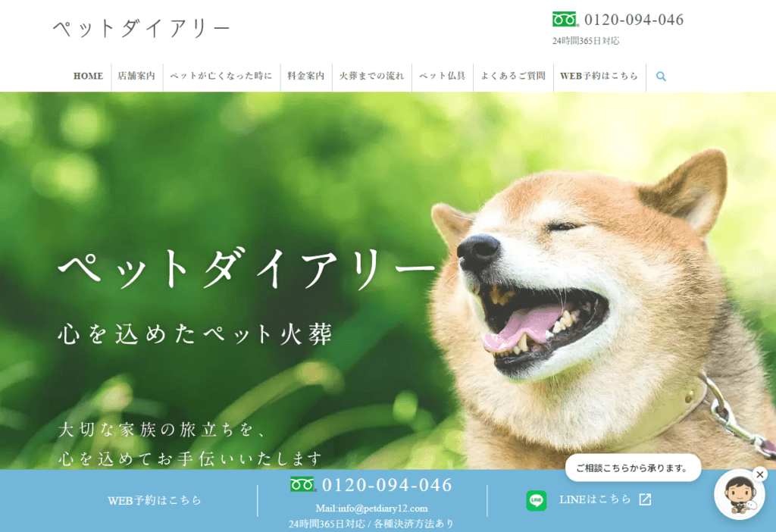Image resolution: width=776 pixels, height=532 pixels.
Task: Click the search magnifier icon in navigation
Action: (661, 77)
